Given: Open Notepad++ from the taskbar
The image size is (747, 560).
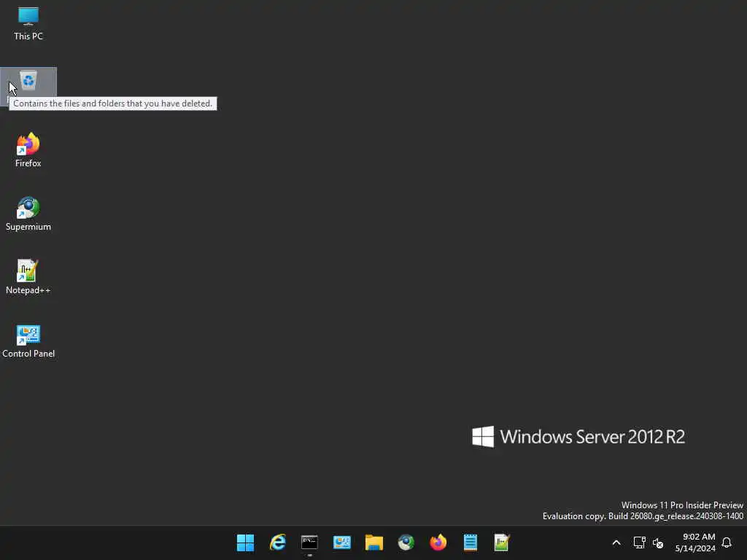Looking at the screenshot, I should pyautogui.click(x=502, y=542).
